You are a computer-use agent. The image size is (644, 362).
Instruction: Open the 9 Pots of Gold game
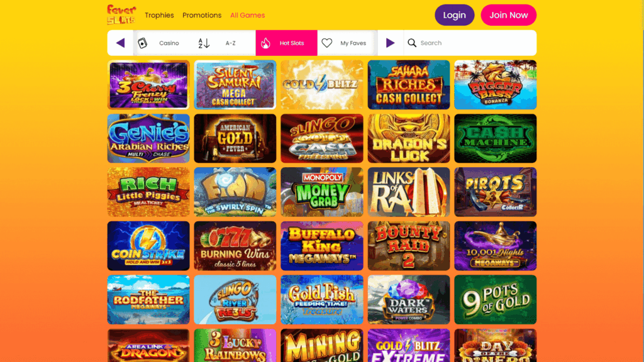click(x=496, y=300)
